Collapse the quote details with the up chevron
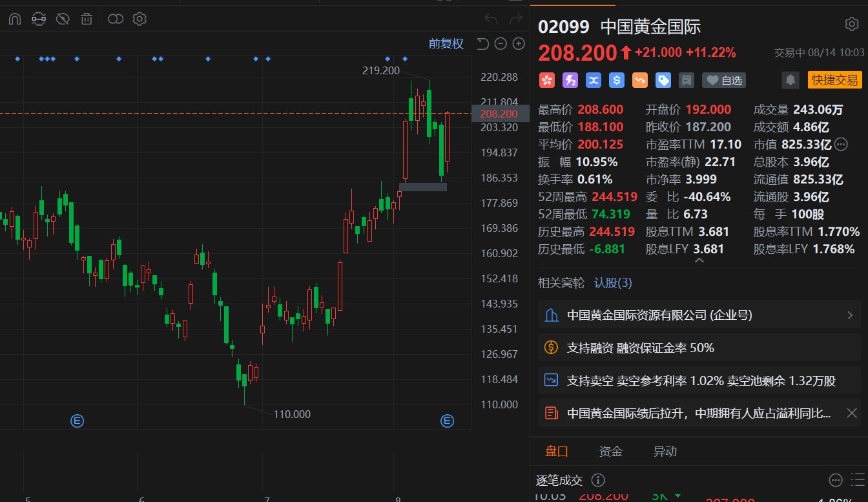868x502 pixels. coord(699,260)
